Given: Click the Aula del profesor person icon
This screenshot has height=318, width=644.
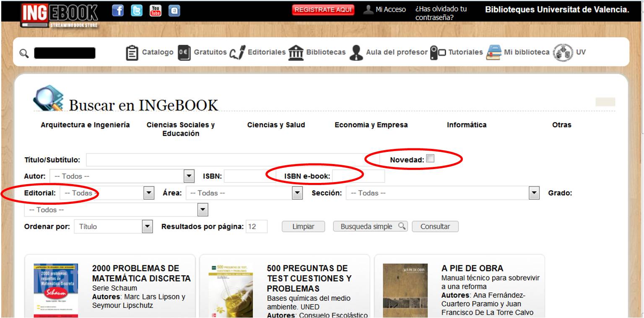Looking at the screenshot, I should point(356,53).
